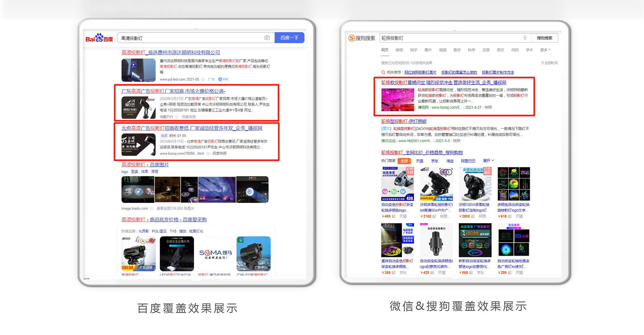Click the TVS hot brand
644x335 pixels.
point(173,231)
